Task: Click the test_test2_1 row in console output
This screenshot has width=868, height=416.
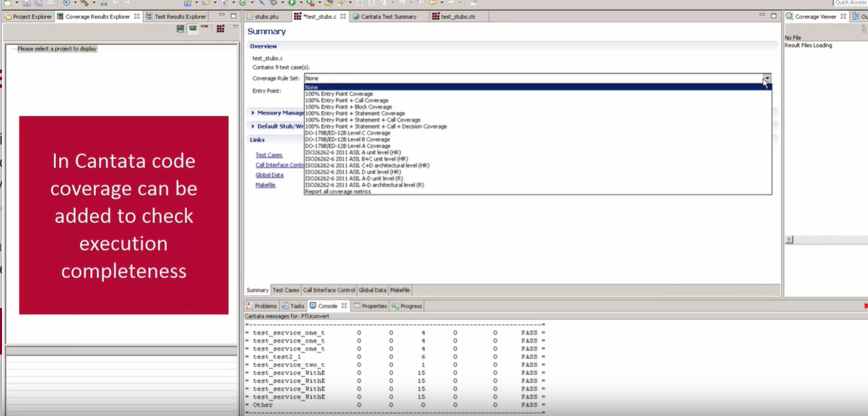Action: click(394, 357)
